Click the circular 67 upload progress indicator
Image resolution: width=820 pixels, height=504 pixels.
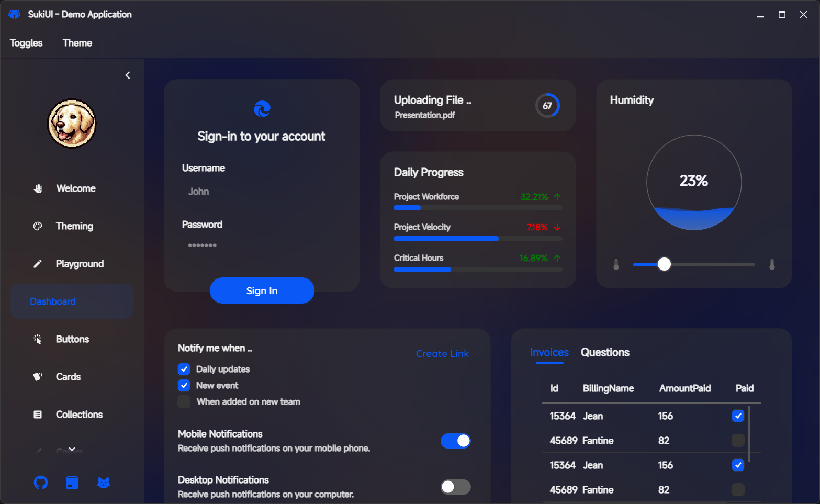click(x=547, y=106)
